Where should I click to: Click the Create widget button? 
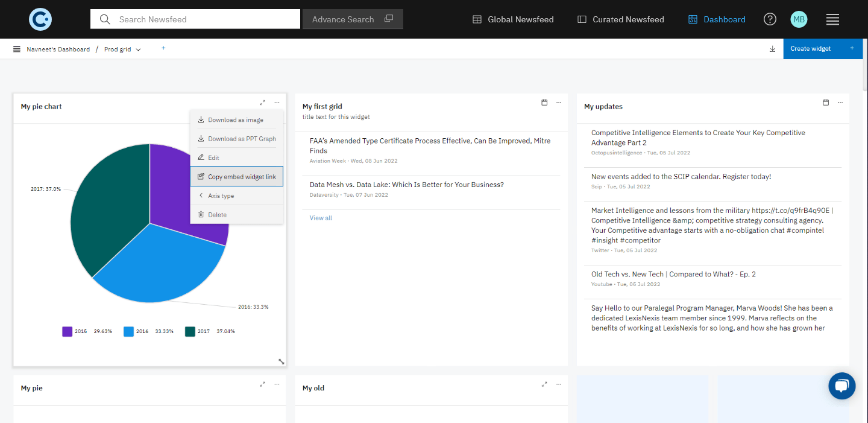coord(823,49)
